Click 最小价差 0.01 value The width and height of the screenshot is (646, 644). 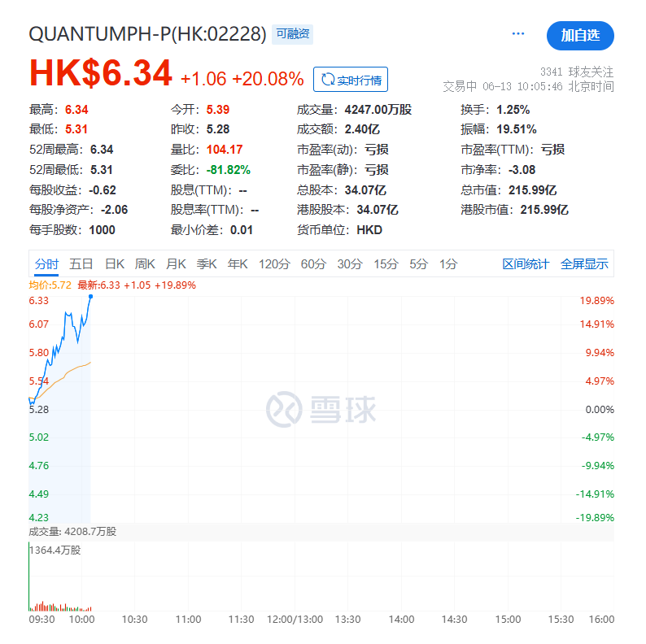coord(241,230)
